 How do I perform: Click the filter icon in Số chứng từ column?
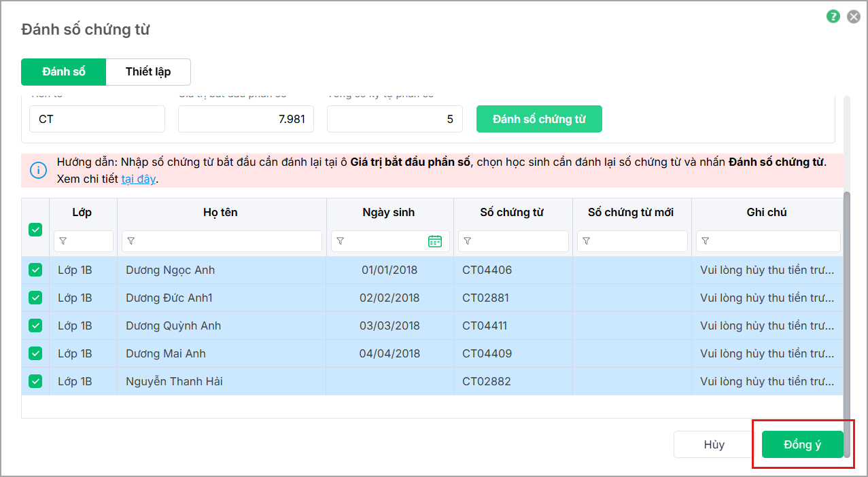pyautogui.click(x=468, y=241)
